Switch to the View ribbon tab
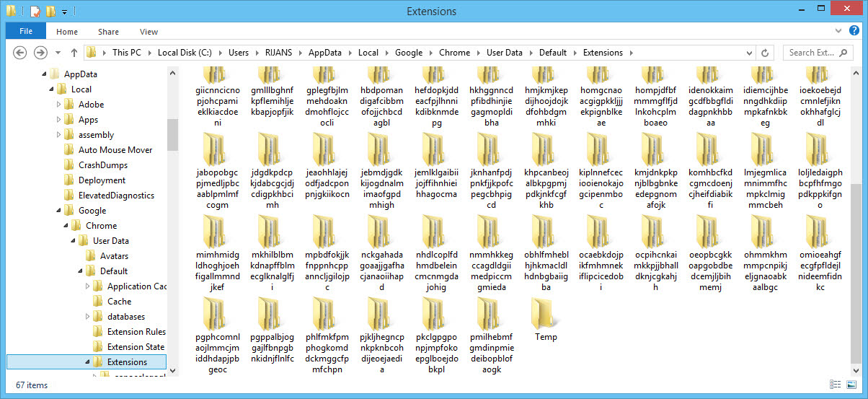The height and width of the screenshot is (399, 868). (x=149, y=32)
